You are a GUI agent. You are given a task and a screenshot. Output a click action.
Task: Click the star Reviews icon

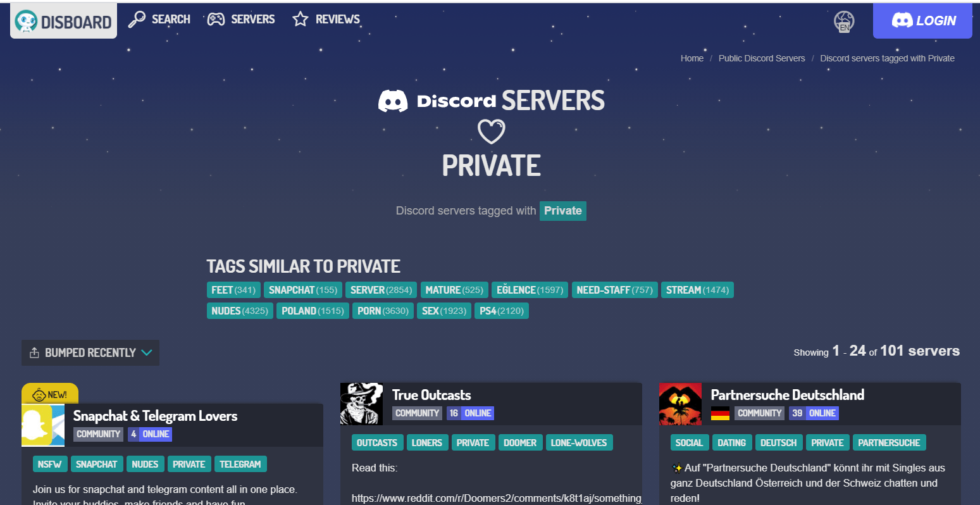tap(300, 20)
